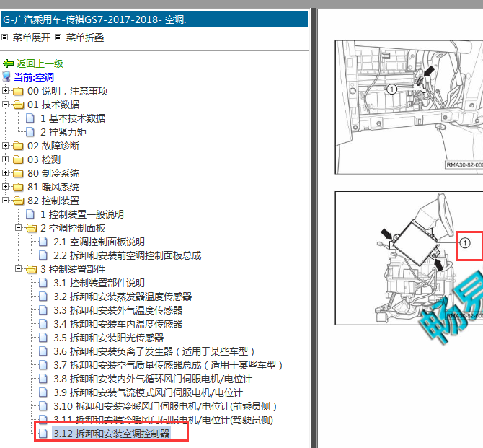Click the page icon of 1 控制装置一般说明
The image size is (483, 448).
pos(30,214)
